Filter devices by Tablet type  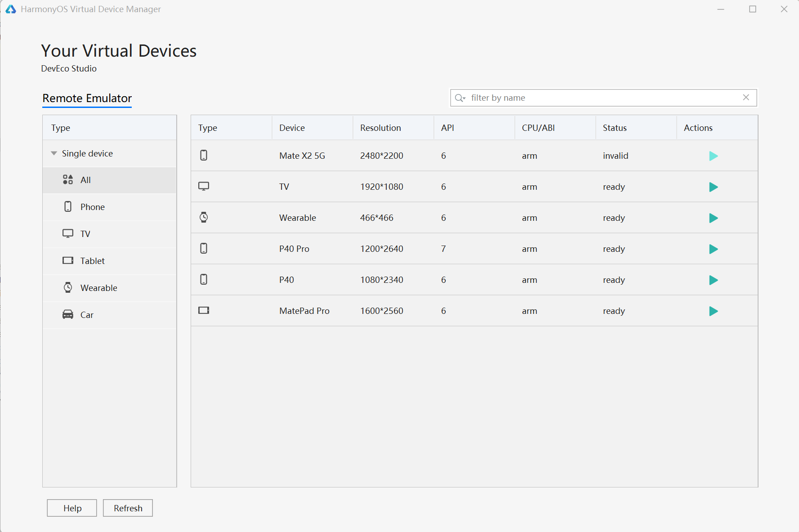pos(109,261)
